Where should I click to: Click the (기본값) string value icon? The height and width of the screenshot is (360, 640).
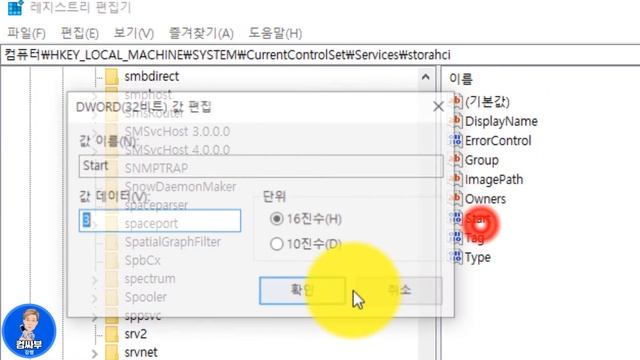[456, 101]
